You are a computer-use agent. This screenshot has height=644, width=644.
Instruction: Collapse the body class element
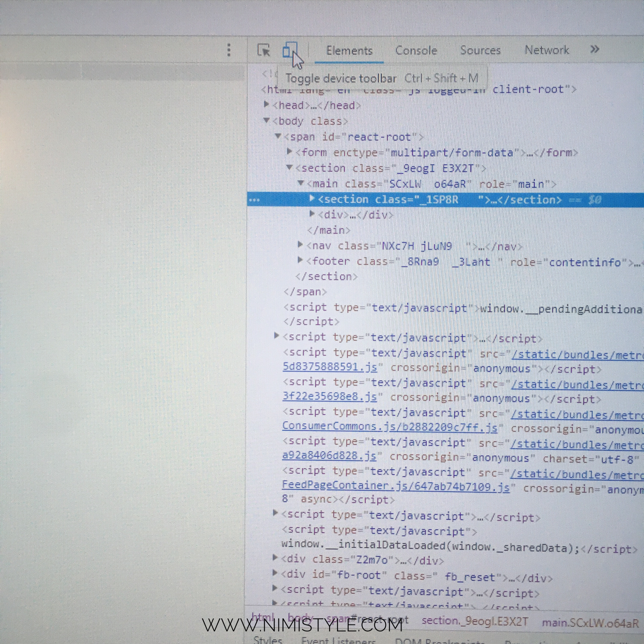[266, 120]
